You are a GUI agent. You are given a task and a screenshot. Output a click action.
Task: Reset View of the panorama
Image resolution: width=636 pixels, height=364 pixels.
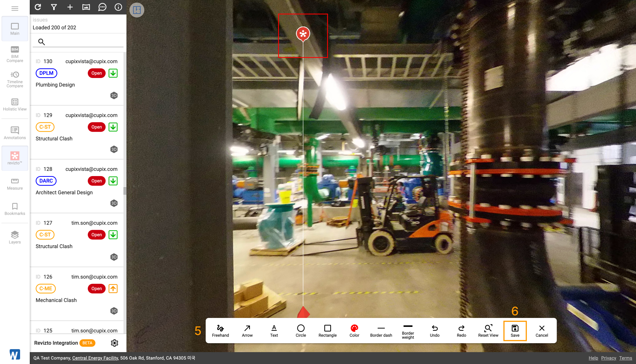tap(488, 331)
